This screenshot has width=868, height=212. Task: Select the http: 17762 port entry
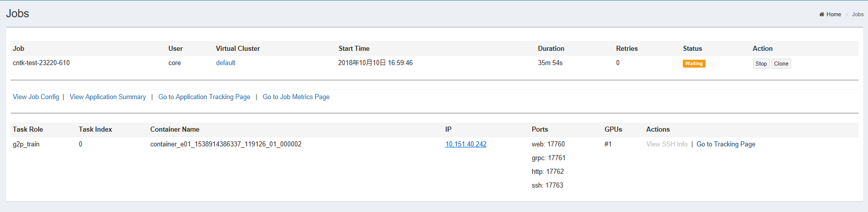point(547,171)
